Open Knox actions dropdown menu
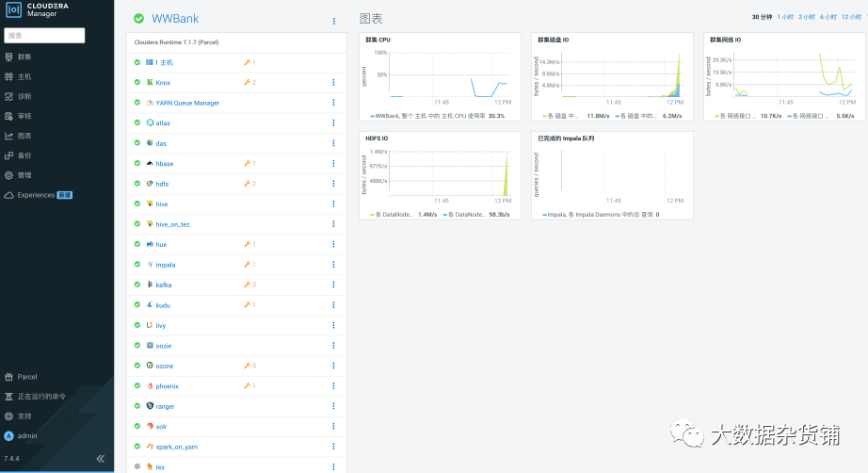This screenshot has width=868, height=473. [x=333, y=83]
